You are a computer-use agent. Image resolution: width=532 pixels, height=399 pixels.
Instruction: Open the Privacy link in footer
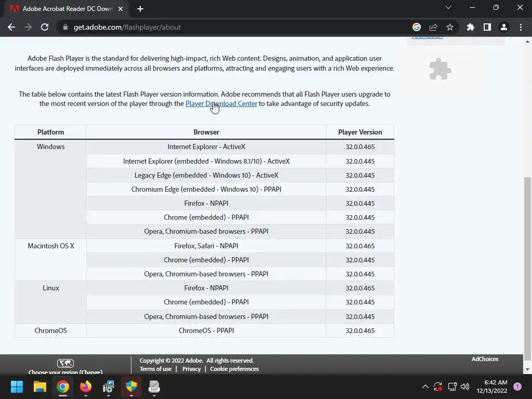tap(191, 369)
